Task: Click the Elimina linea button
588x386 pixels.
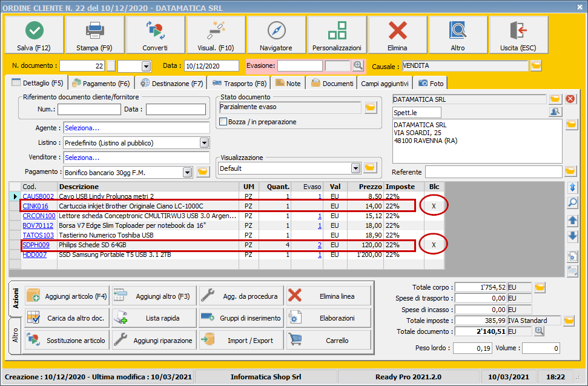Action: click(x=328, y=296)
